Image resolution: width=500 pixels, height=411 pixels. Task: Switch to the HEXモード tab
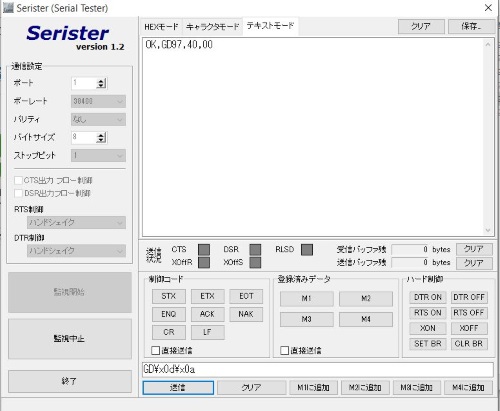tap(161, 27)
